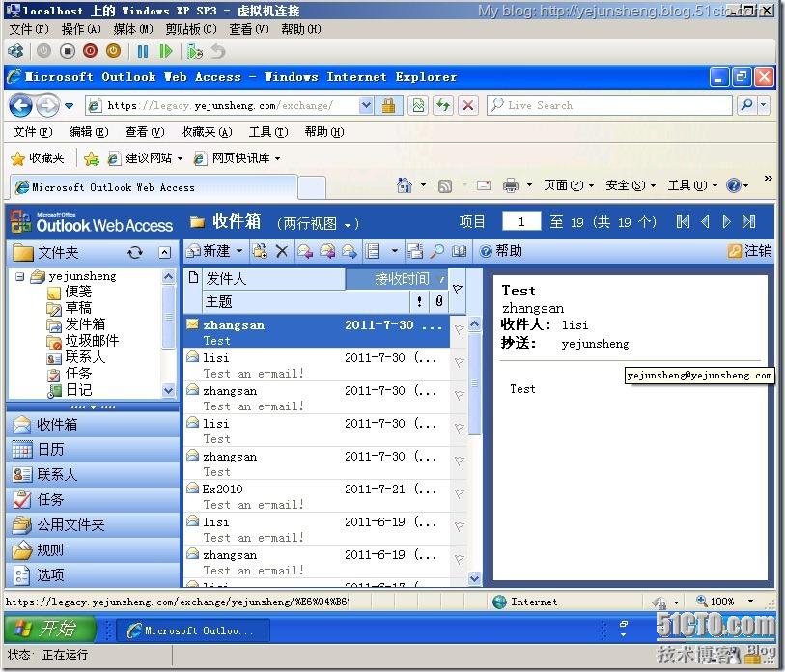Image resolution: width=785 pixels, height=672 pixels.
Task: Click the print icon in command bar
Action: [510, 185]
